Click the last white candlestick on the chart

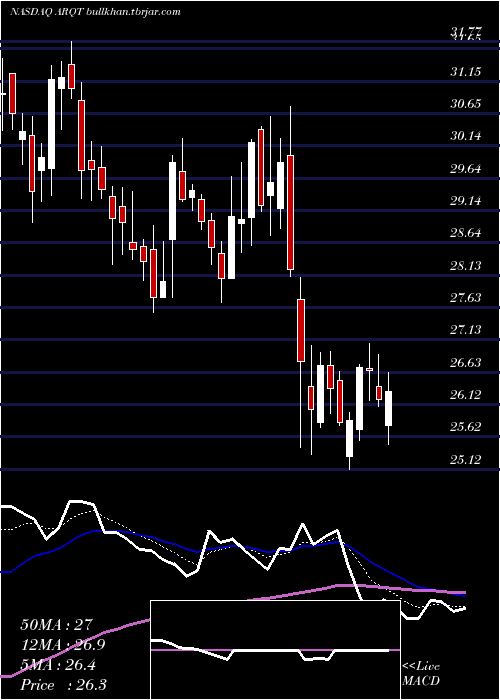[389, 408]
